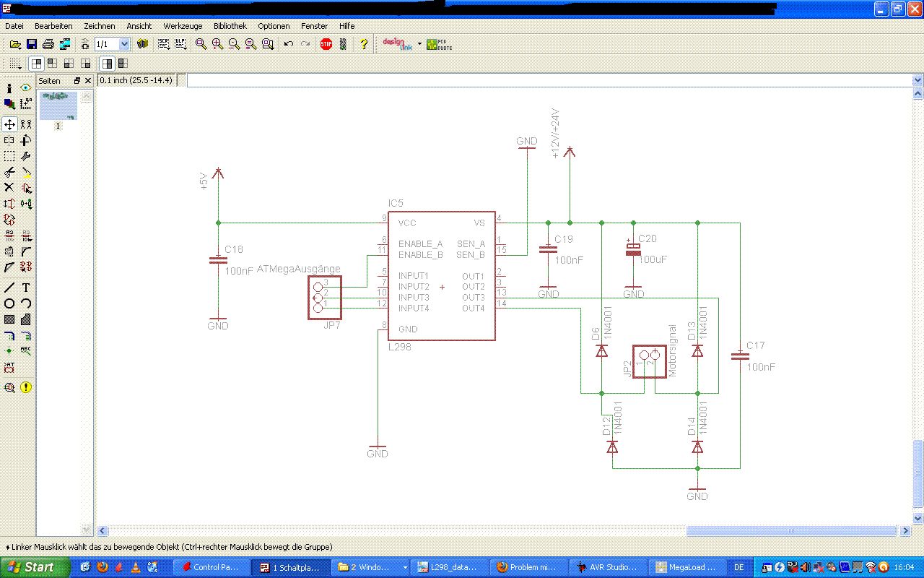Screen dimensions: 924x578
Task: Click the Show (eye) tool icon
Action: (26, 88)
